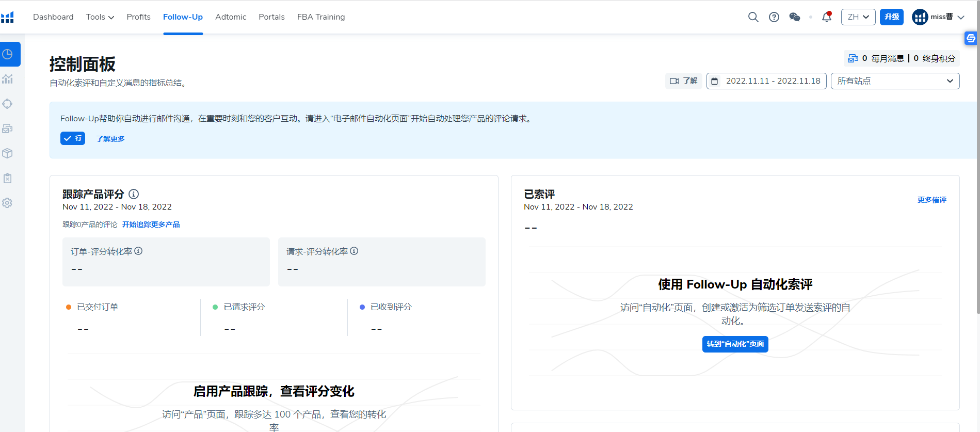
Task: Open the 所有站点 marketplace dropdown
Action: 895,81
